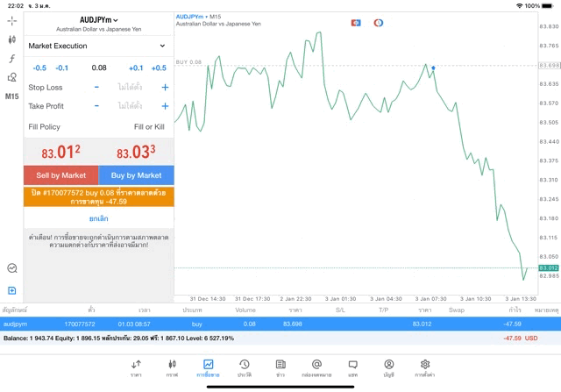Open the History clock tab
The width and height of the screenshot is (561, 392).
(244, 367)
